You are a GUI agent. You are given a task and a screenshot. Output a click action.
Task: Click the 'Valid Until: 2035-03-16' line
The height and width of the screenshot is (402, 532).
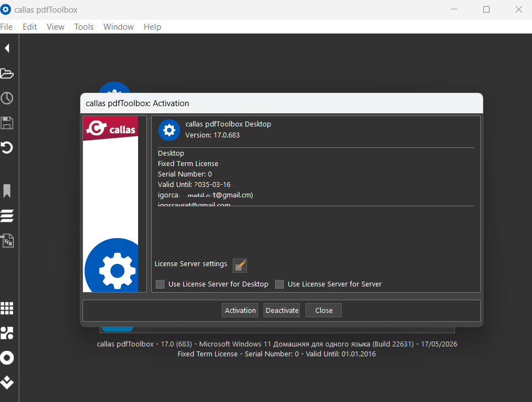point(194,185)
